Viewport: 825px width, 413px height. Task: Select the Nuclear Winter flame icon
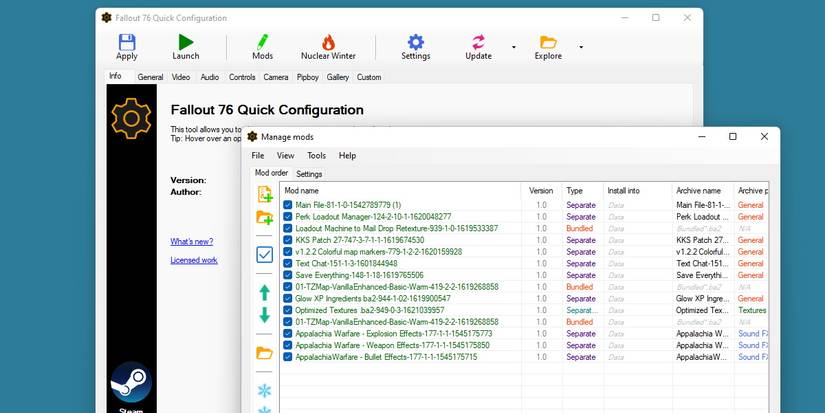(x=329, y=42)
